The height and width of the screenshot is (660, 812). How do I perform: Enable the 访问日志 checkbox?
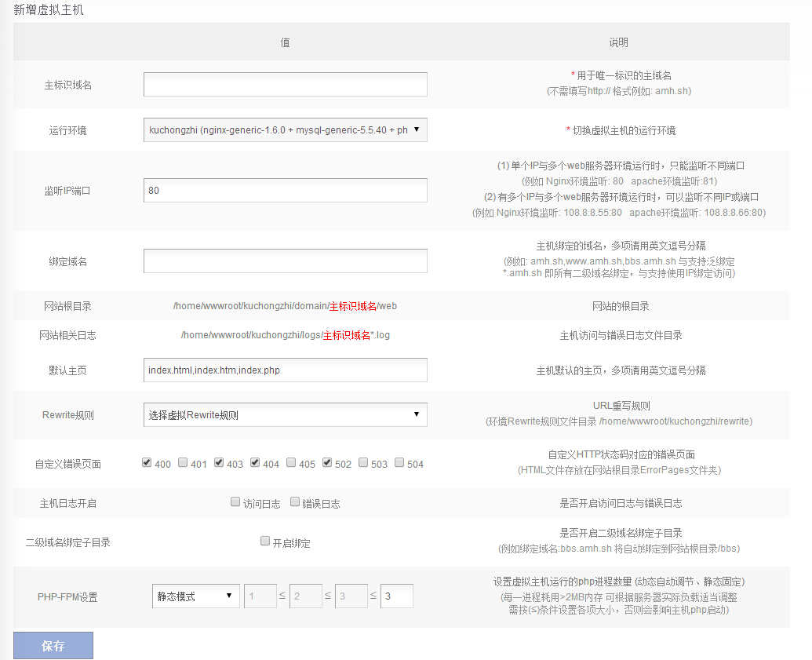coord(235,502)
